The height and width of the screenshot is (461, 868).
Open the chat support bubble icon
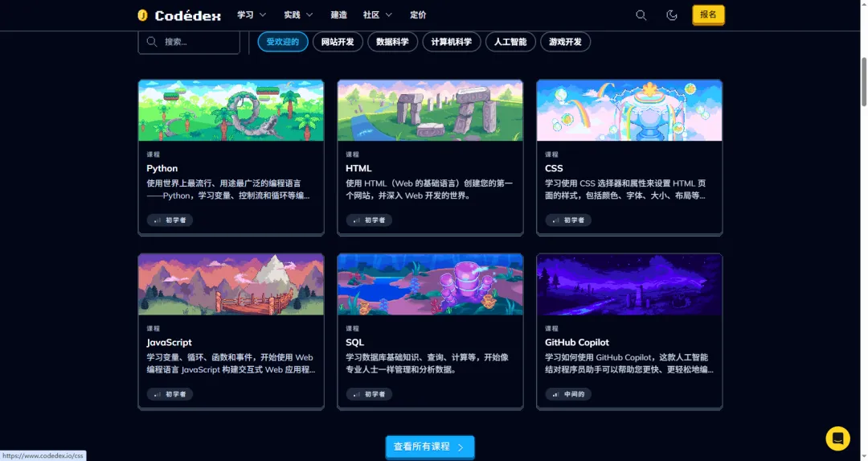click(x=837, y=438)
